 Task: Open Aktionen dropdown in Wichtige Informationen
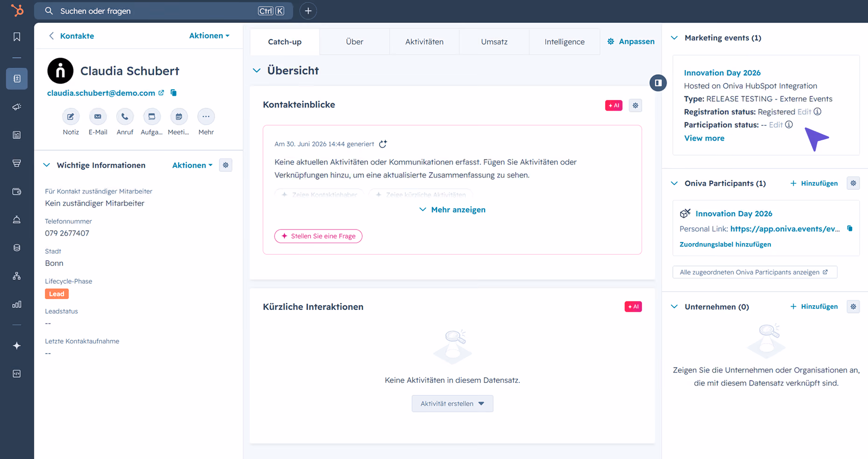point(192,165)
